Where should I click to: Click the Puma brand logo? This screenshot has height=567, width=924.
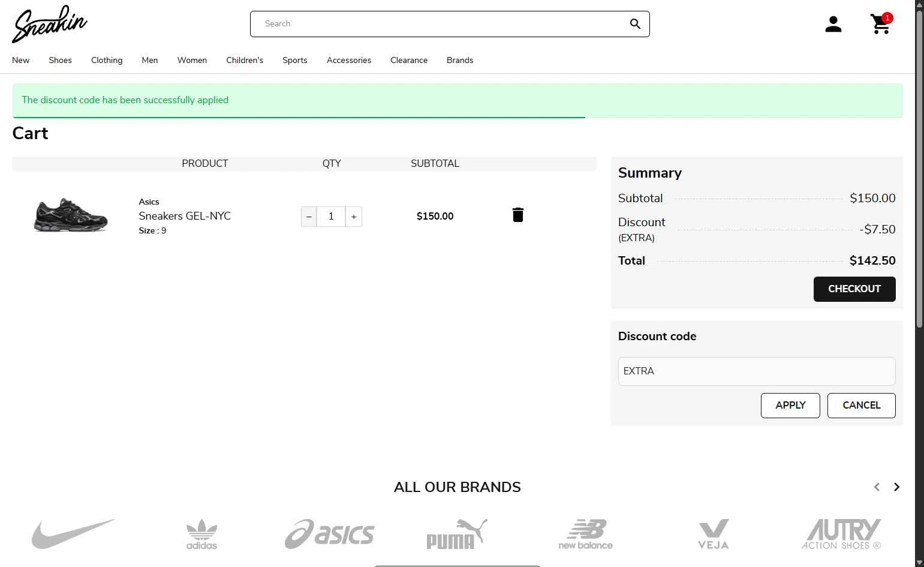(x=457, y=534)
